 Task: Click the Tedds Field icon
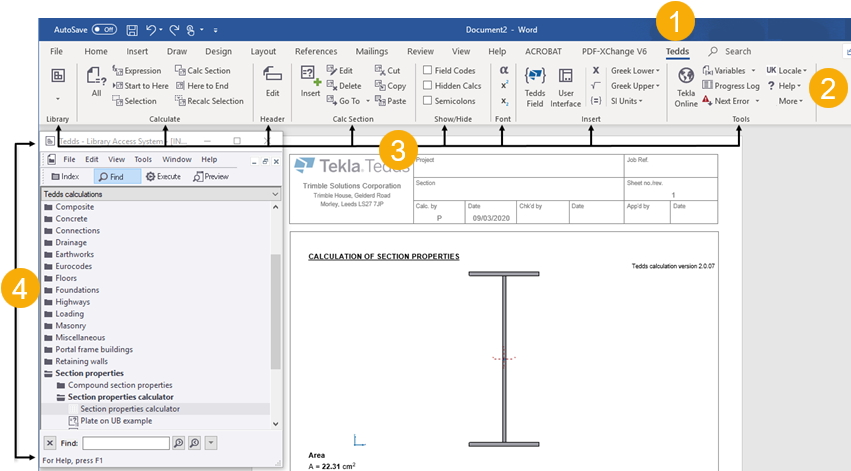534,83
